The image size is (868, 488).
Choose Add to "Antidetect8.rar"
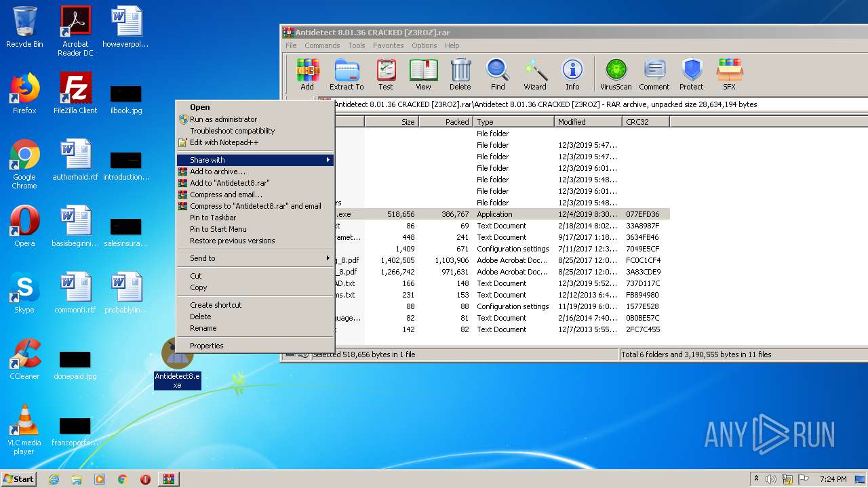click(x=255, y=183)
